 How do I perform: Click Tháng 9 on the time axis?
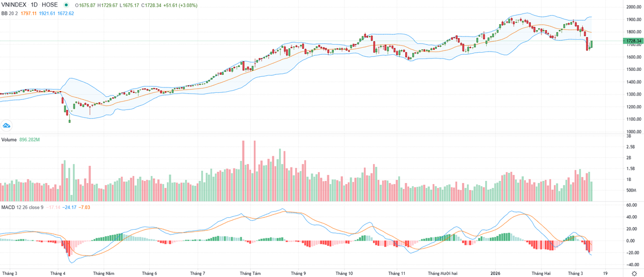[298, 273]
